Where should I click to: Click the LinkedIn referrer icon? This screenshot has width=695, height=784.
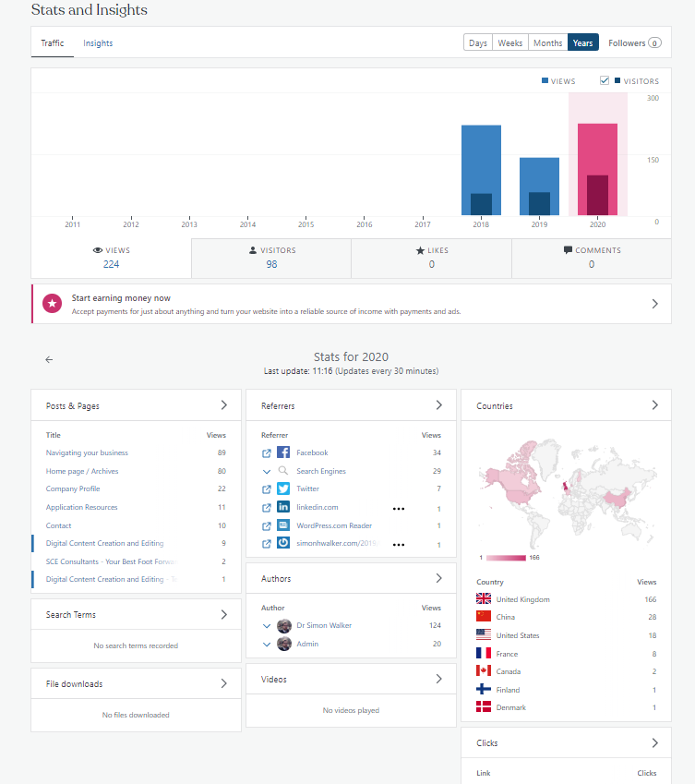point(283,507)
